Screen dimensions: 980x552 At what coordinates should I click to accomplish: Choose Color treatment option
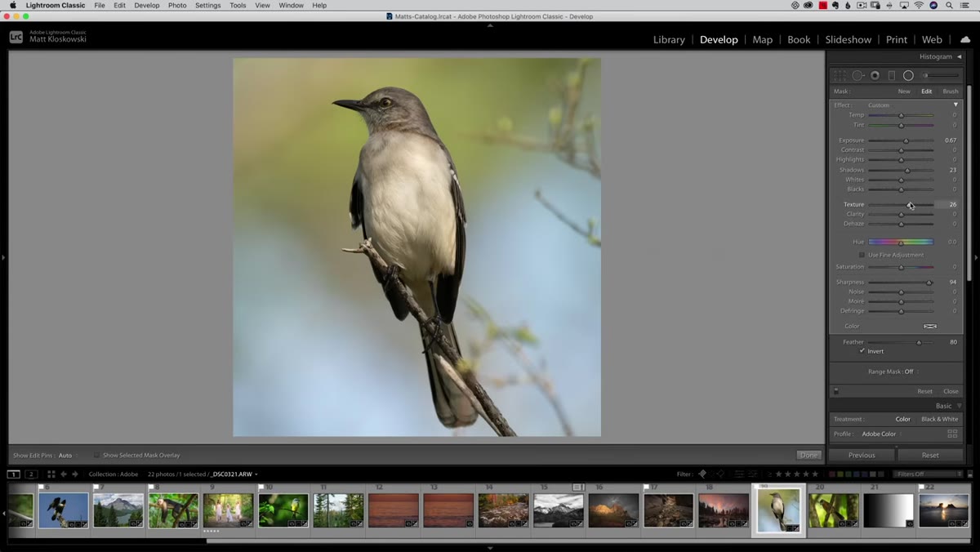[x=902, y=419]
